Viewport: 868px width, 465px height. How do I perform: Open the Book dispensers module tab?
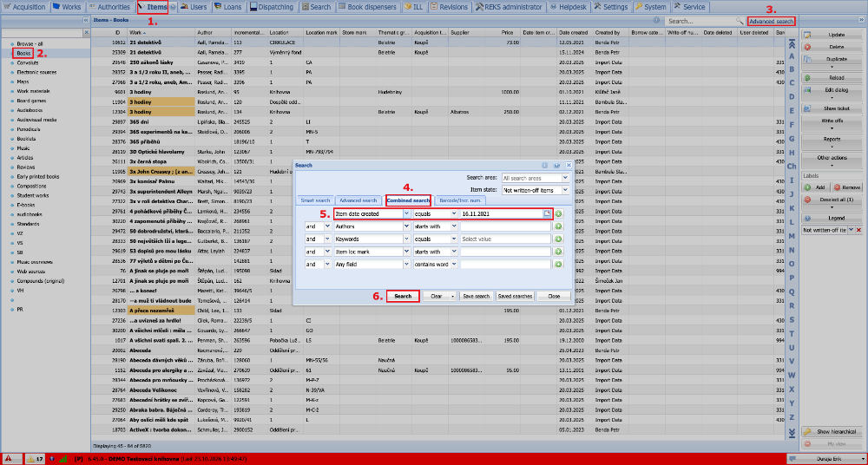pos(367,7)
